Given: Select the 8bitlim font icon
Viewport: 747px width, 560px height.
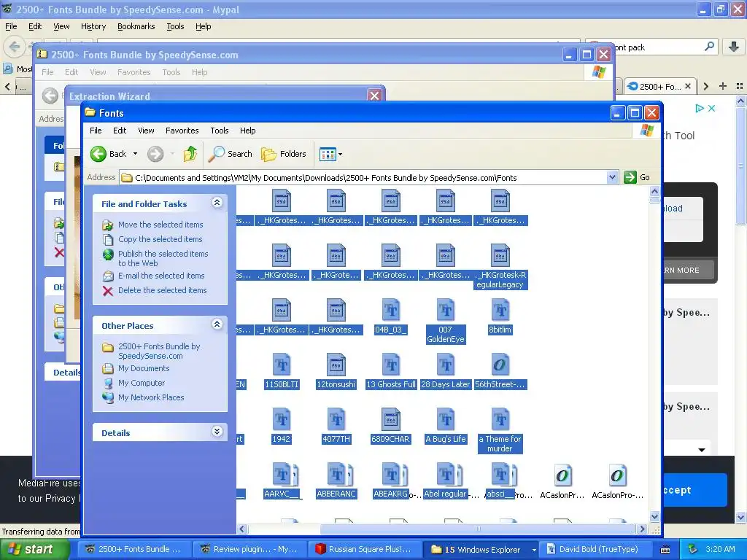Looking at the screenshot, I should pyautogui.click(x=500, y=316).
